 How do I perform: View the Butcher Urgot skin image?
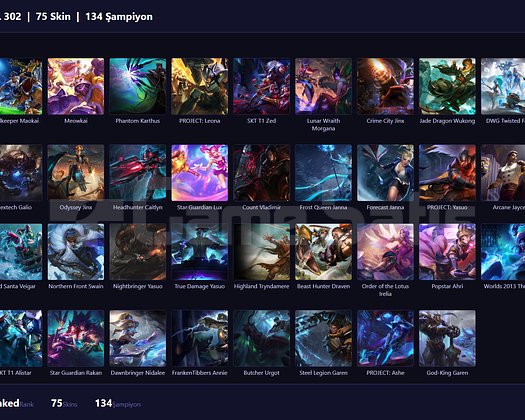tap(261, 338)
